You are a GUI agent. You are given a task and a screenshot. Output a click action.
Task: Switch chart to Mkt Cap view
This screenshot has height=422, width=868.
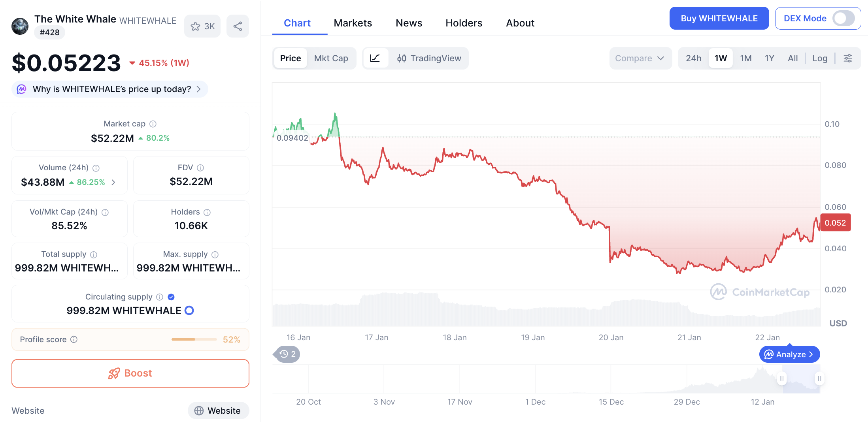(x=331, y=58)
